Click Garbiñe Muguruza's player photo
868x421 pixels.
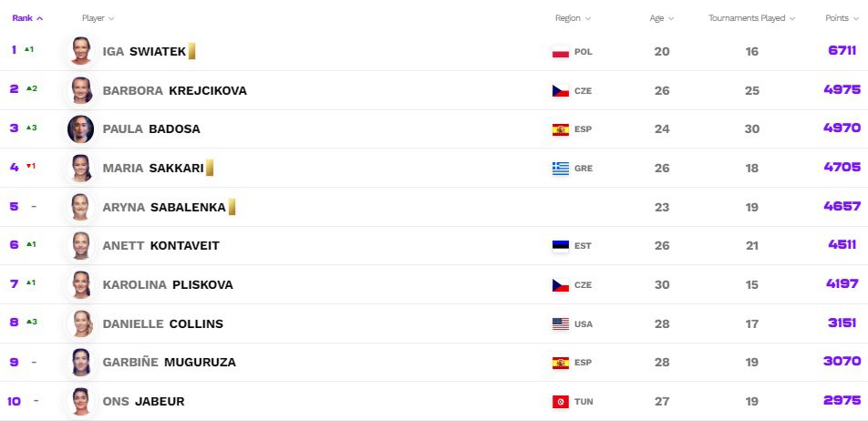pos(81,363)
